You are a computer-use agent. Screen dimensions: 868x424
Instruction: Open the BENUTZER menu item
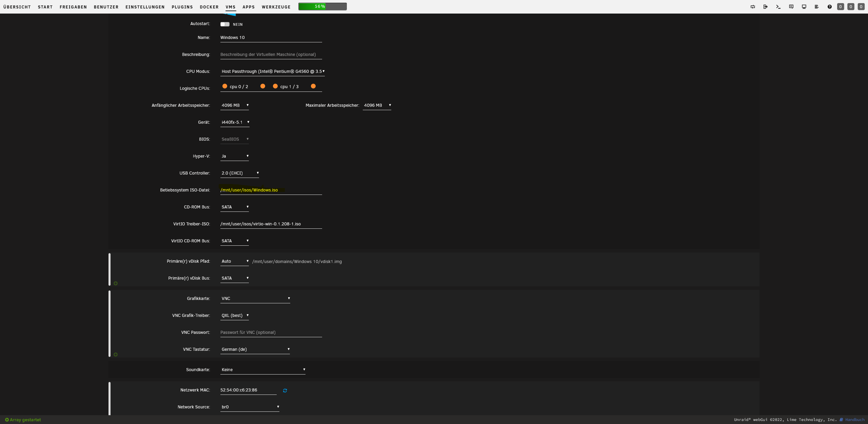[x=106, y=7]
